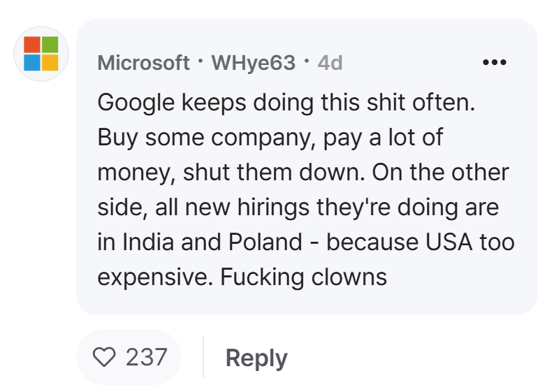This screenshot has width=554, height=392.
Task: Open the three-dot more options menu
Action: [x=495, y=62]
